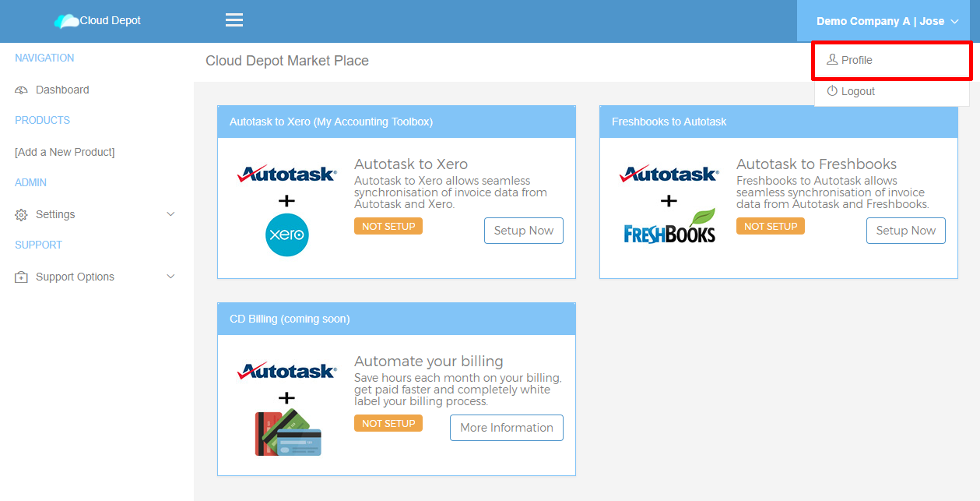Viewport: 980px width, 501px height.
Task: Click More Information for CD Billing
Action: pyautogui.click(x=507, y=428)
